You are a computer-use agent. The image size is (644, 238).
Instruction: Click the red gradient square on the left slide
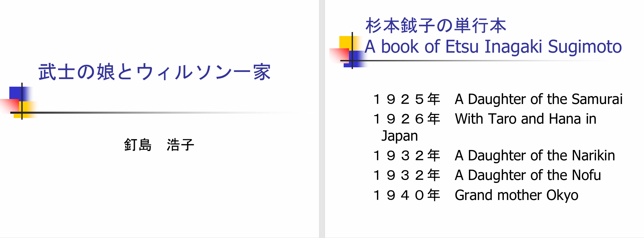coord(9,106)
